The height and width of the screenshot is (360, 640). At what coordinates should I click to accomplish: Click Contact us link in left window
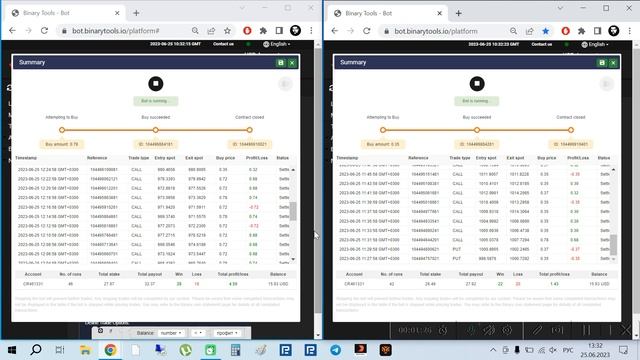tap(223, 44)
